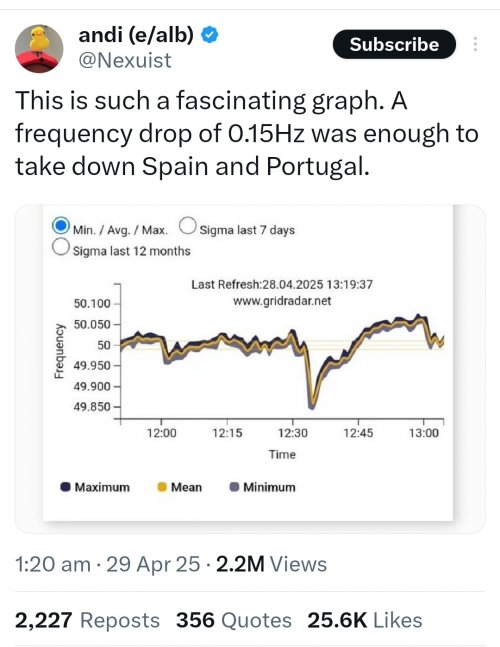500x647 pixels.
Task: Open the three-dot more options menu
Action: click(x=475, y=44)
